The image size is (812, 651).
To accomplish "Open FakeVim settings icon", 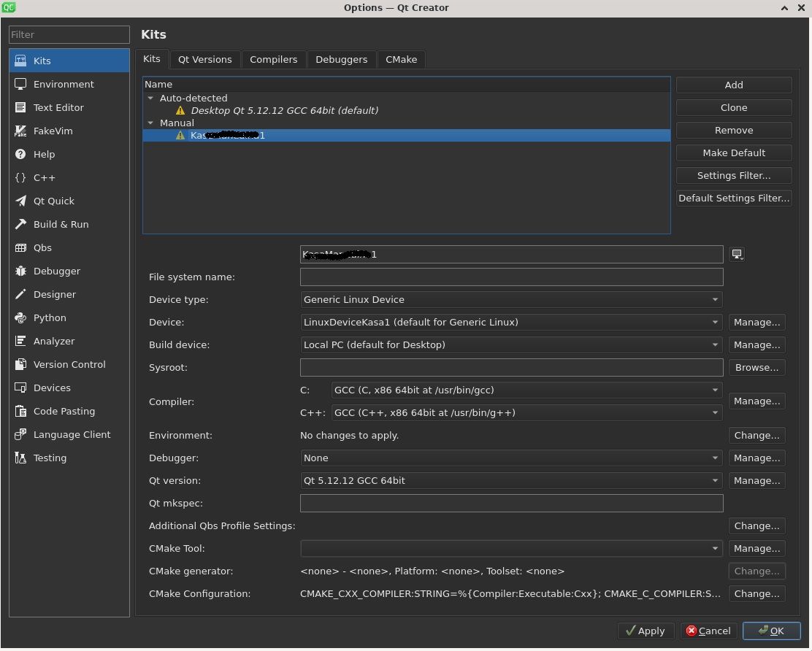I will coord(20,131).
